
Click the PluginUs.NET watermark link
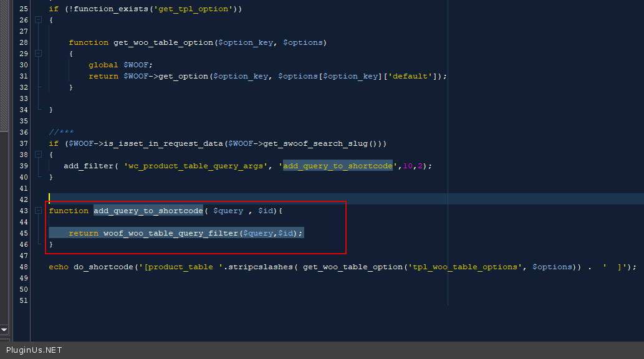[x=34, y=350]
